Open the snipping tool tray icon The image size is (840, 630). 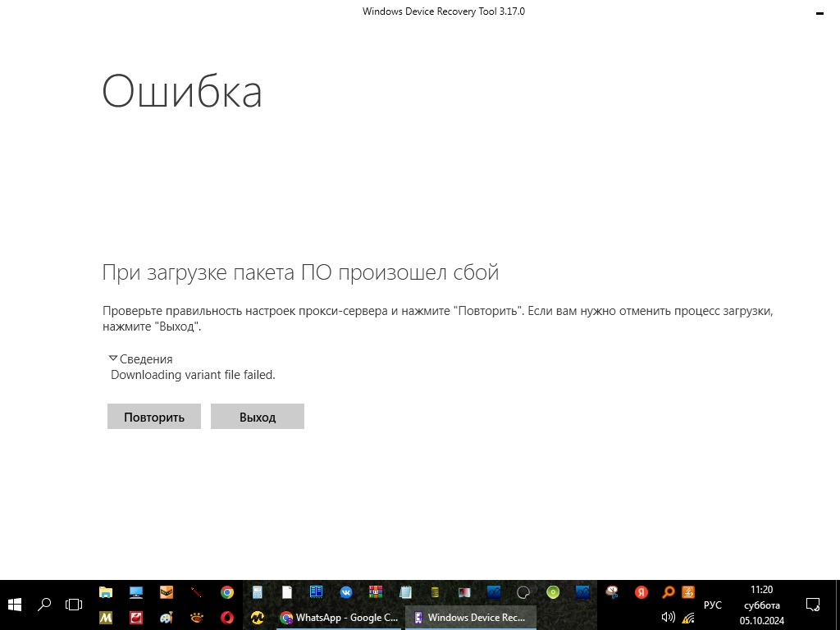point(612,592)
